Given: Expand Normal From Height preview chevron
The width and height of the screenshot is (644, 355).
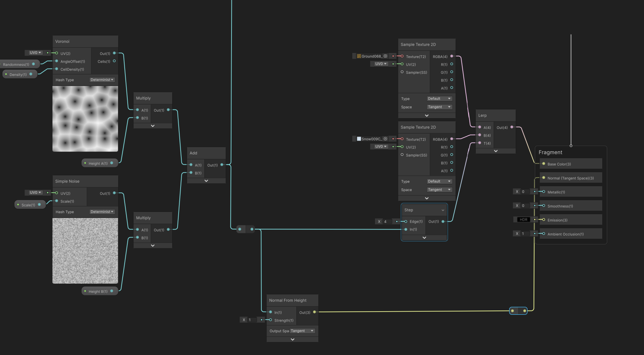Looking at the screenshot, I should [292, 339].
